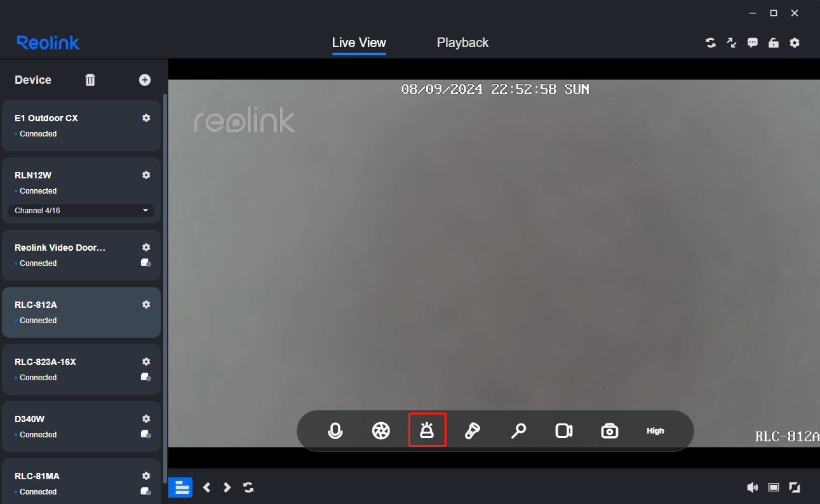The height and width of the screenshot is (504, 820).
Task: Click Connected status under RLC-812A
Action: tap(38, 321)
